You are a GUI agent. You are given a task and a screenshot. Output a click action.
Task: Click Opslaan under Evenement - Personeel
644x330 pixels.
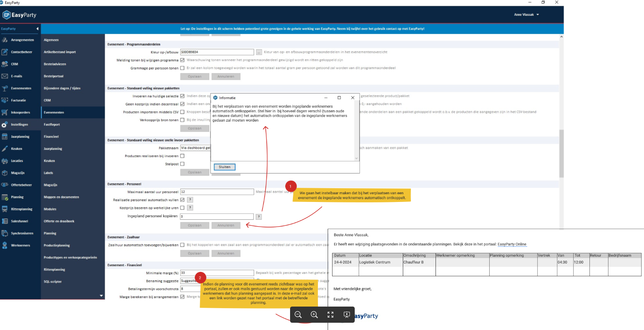tap(195, 225)
